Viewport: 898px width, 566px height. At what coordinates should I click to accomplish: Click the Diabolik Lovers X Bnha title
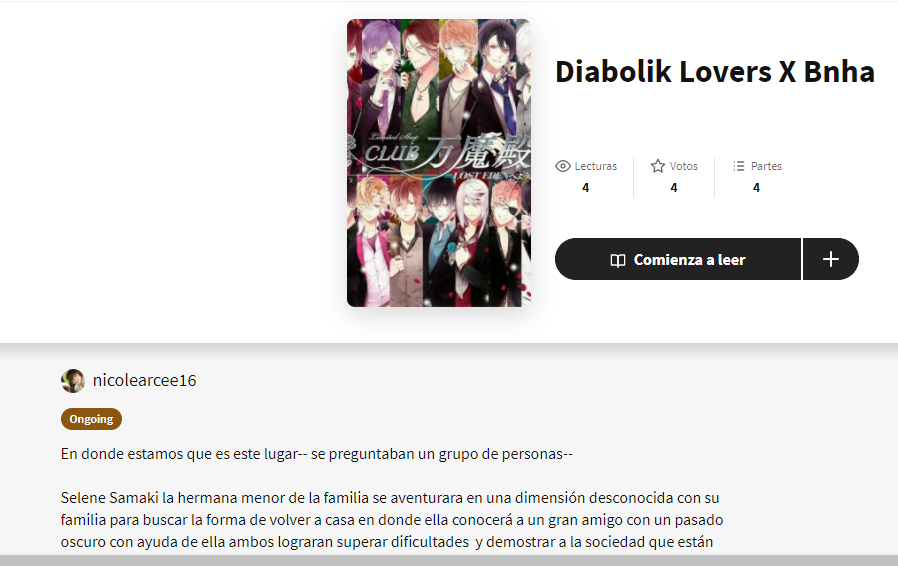(x=715, y=72)
